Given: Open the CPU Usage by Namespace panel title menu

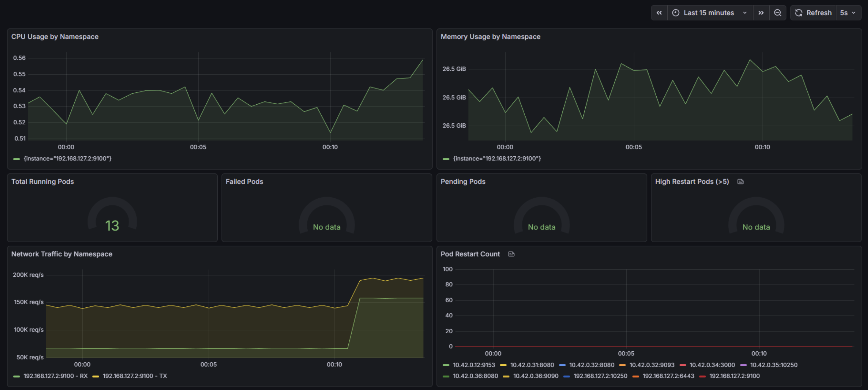Looking at the screenshot, I should pyautogui.click(x=55, y=36).
